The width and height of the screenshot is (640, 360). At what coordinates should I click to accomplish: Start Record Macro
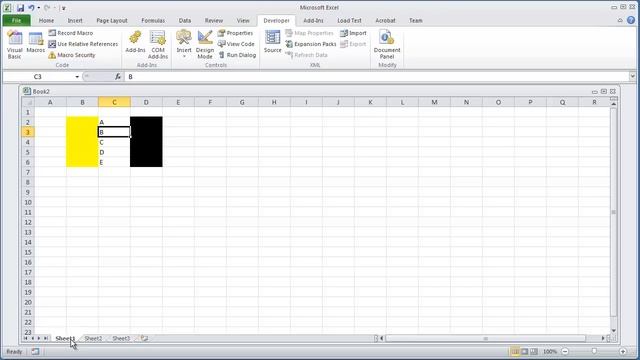point(71,33)
